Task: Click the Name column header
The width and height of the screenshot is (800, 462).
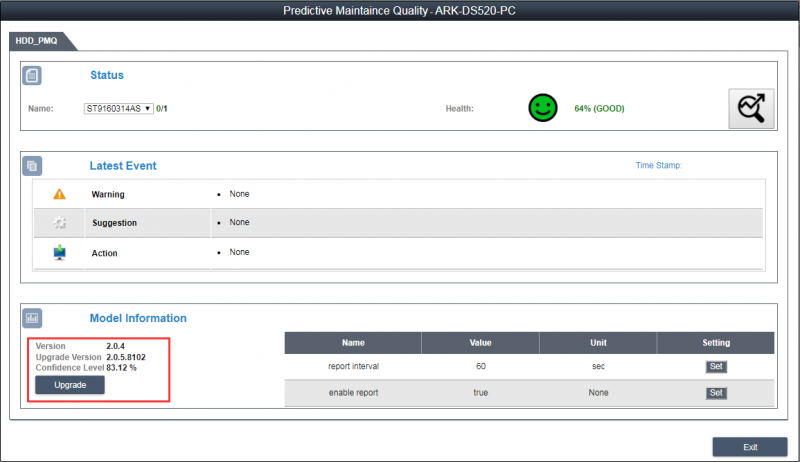Action: (x=352, y=343)
